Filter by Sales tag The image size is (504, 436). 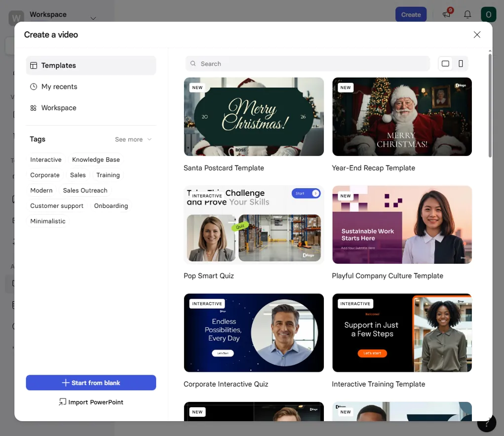[x=78, y=175]
